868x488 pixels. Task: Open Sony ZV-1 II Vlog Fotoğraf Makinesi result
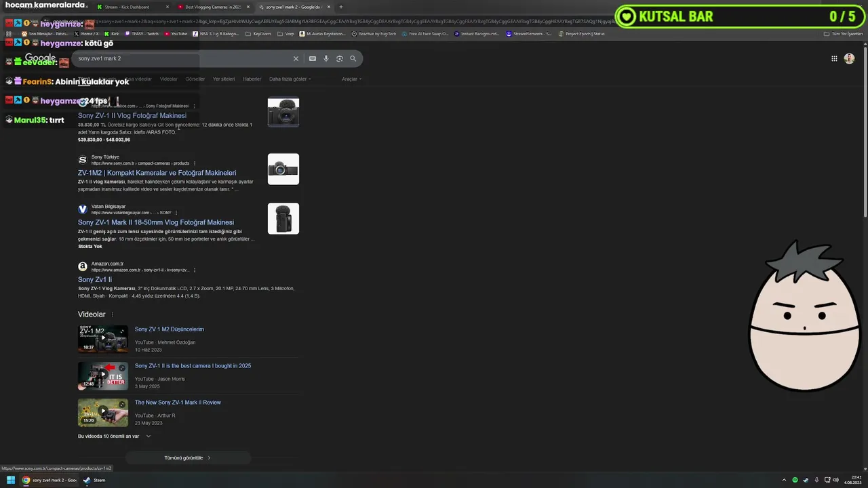click(x=132, y=115)
